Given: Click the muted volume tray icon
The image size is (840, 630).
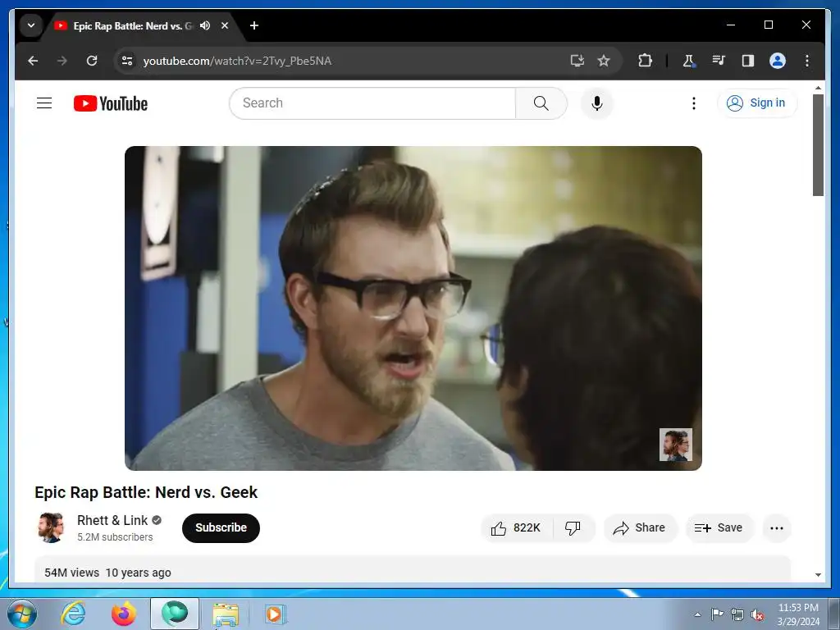Looking at the screenshot, I should pos(757,614).
